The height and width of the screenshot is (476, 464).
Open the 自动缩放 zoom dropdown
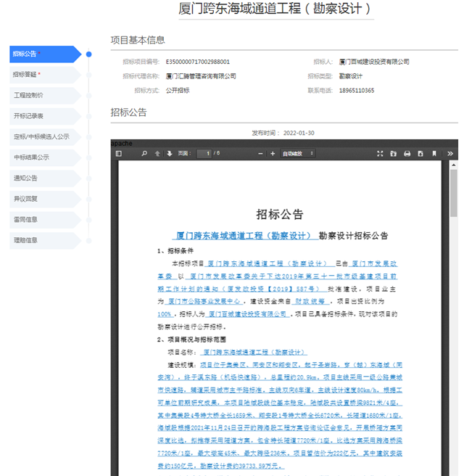(297, 154)
